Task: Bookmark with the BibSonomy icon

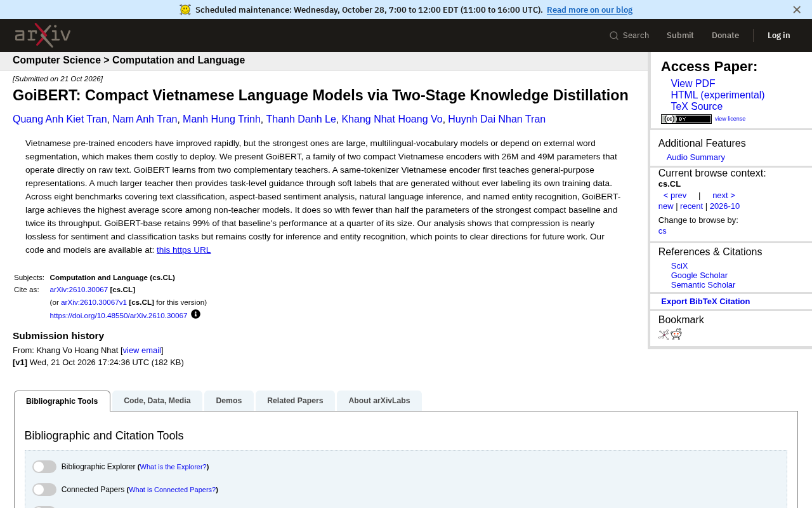Action: point(664,335)
